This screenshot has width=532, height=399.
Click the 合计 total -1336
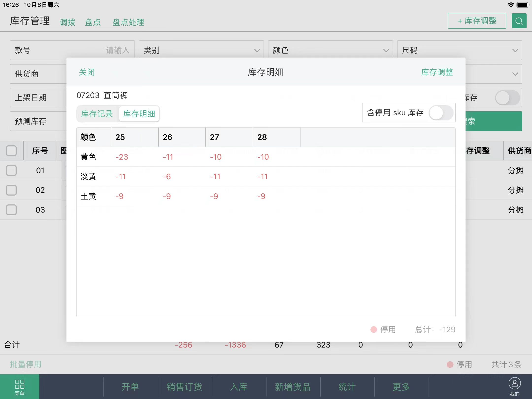point(235,345)
